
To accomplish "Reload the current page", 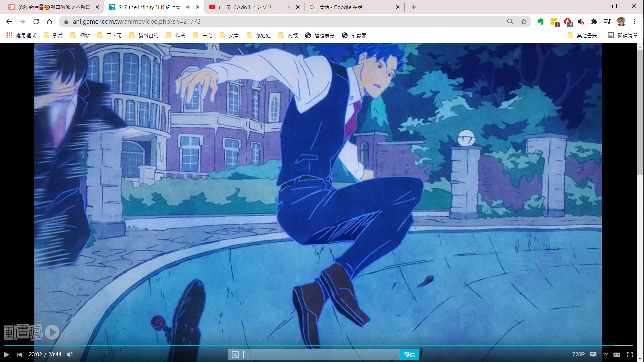I will click(x=36, y=22).
